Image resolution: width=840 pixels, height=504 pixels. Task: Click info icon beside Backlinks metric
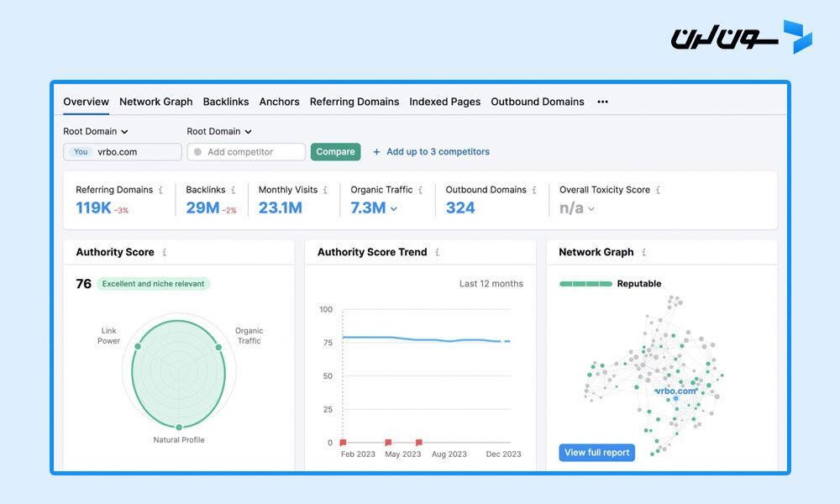tap(233, 190)
